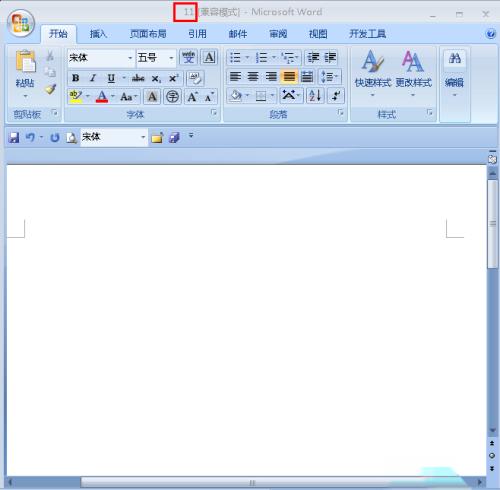Click the Paste clipboard icon
The width and height of the screenshot is (500, 490).
click(x=25, y=61)
